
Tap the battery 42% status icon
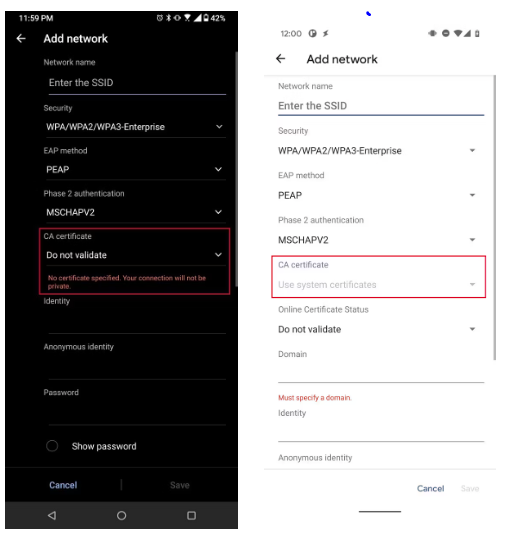tap(215, 18)
